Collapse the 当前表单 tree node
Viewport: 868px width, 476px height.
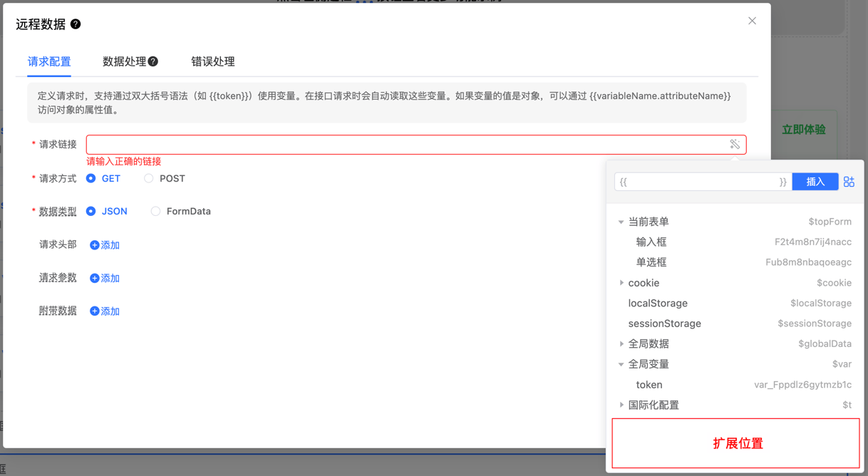621,222
